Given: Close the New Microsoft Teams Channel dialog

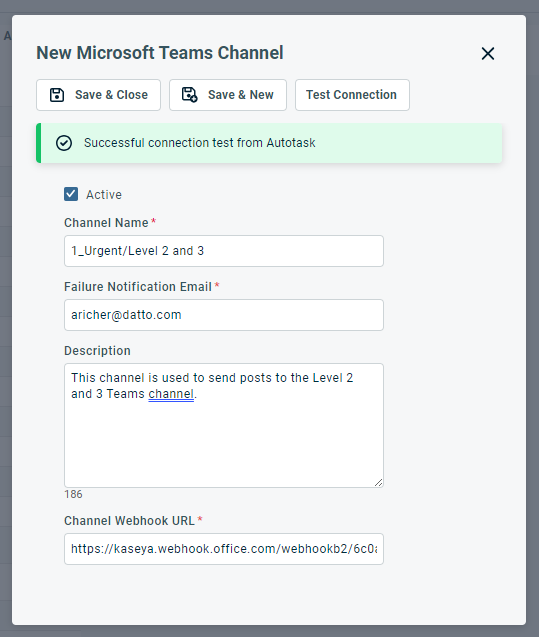Looking at the screenshot, I should click(x=488, y=53).
